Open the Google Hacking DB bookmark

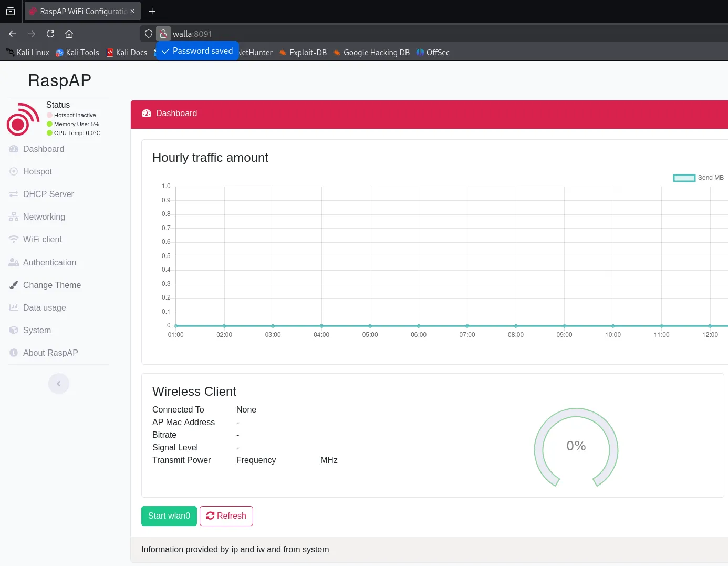point(371,52)
